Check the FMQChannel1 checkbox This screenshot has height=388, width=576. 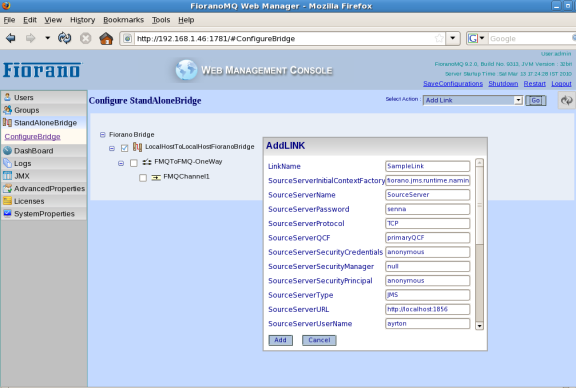point(143,178)
